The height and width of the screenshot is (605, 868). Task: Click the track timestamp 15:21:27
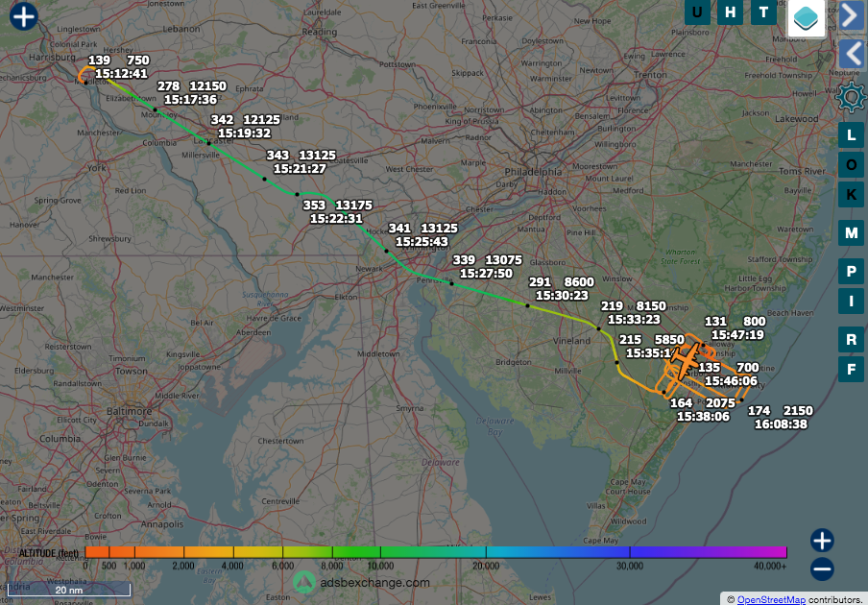300,169
